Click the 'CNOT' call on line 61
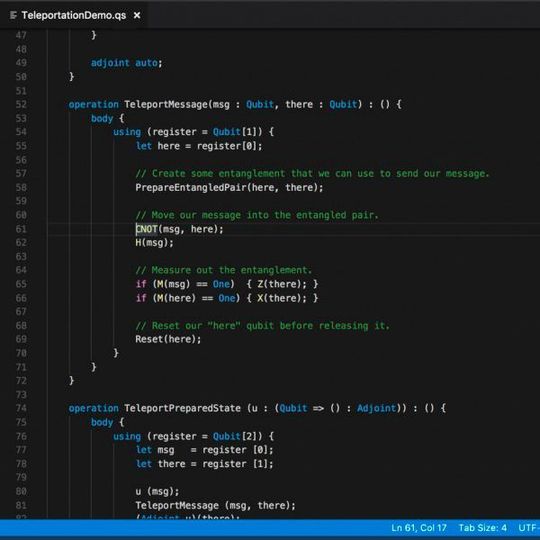Screen dimensions: 540x540 (x=146, y=229)
